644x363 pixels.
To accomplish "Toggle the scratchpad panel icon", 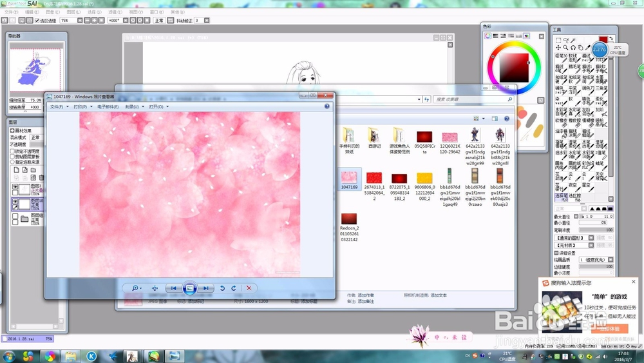I will tap(527, 36).
